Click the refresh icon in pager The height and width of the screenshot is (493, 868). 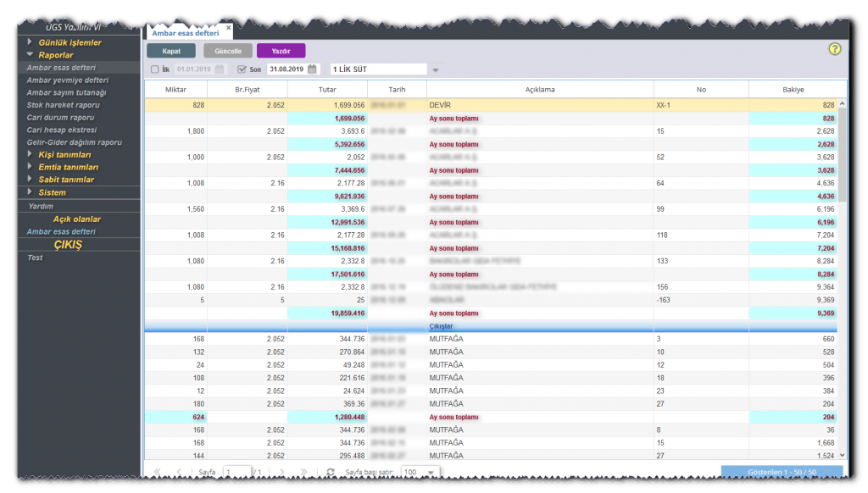pyautogui.click(x=331, y=472)
